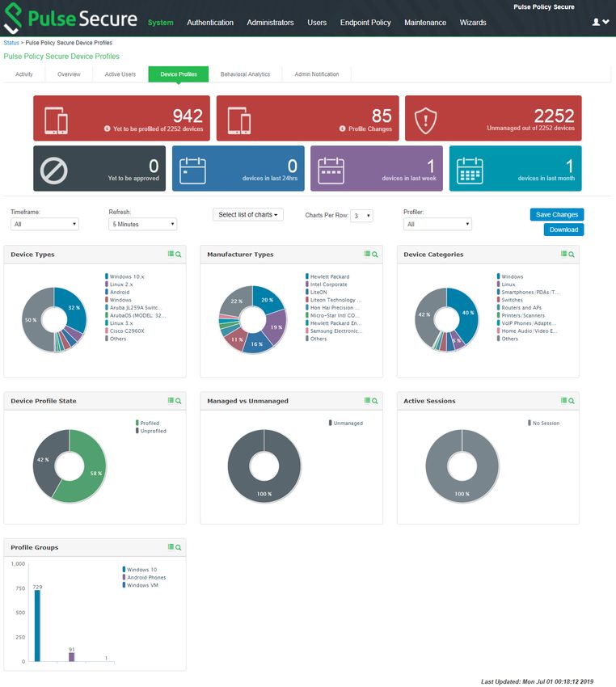
Task: Open the Endpoint Policy menu
Action: tap(365, 23)
